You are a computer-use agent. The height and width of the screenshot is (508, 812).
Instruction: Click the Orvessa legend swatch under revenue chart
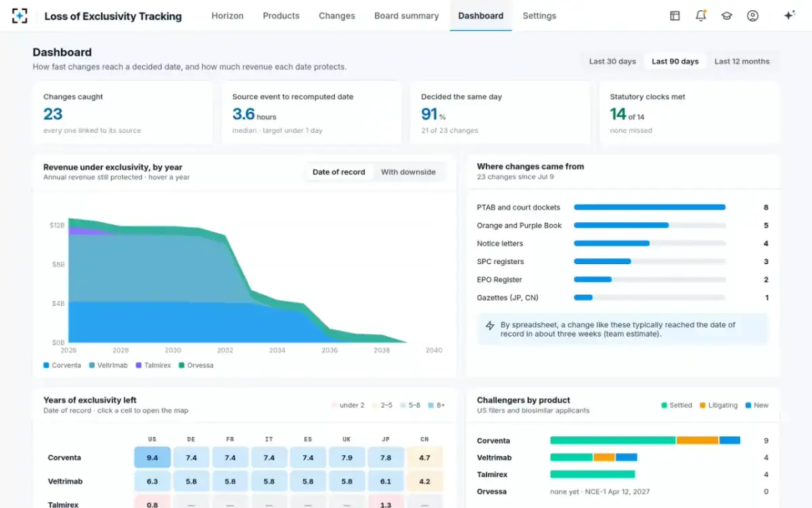pyautogui.click(x=181, y=365)
